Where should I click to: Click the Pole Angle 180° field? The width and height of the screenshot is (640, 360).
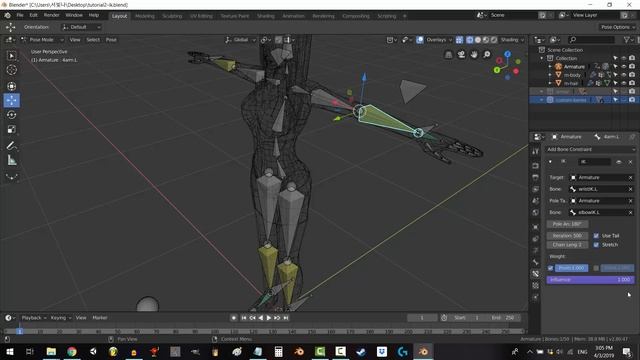pyautogui.click(x=567, y=224)
